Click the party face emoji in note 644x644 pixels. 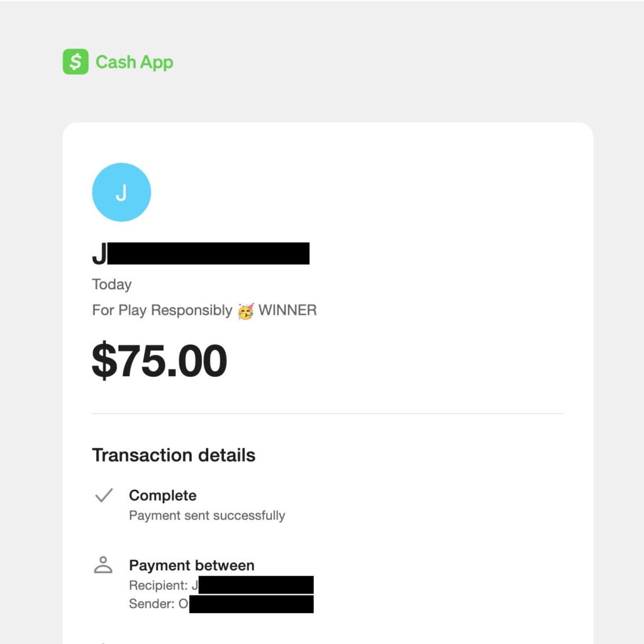[245, 311]
